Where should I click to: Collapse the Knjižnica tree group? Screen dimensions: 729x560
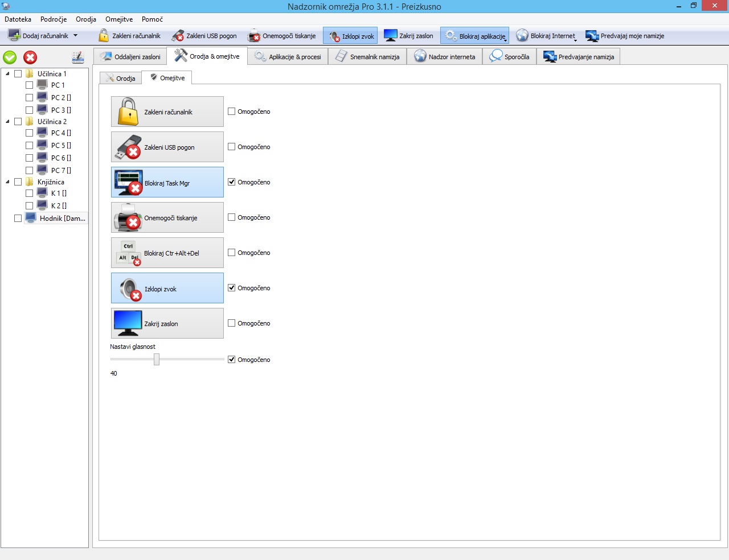[7, 182]
